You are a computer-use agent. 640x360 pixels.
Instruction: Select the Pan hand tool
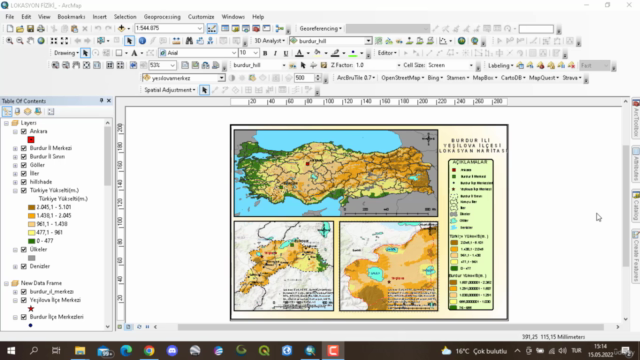pyautogui.click(x=30, y=41)
